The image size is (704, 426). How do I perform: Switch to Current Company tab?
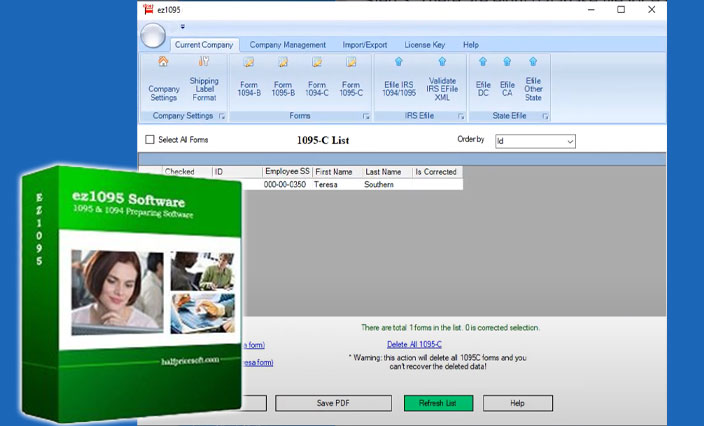tap(204, 45)
